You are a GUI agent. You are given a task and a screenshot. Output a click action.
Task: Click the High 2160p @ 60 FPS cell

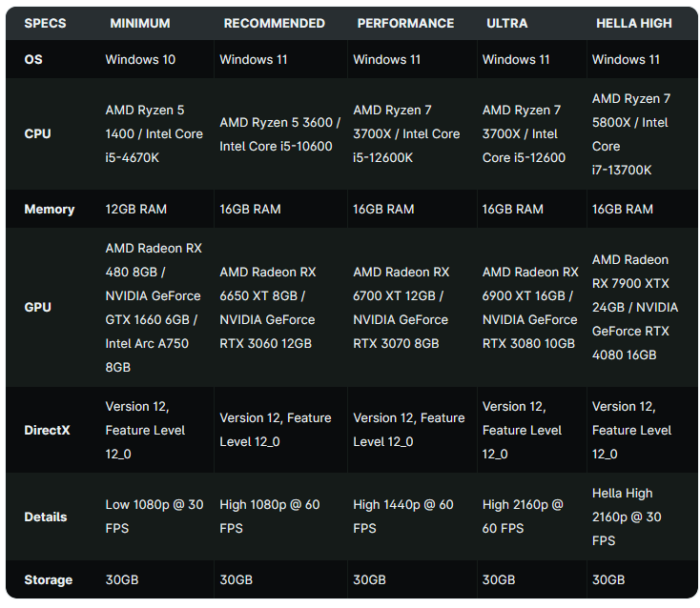[x=523, y=517]
